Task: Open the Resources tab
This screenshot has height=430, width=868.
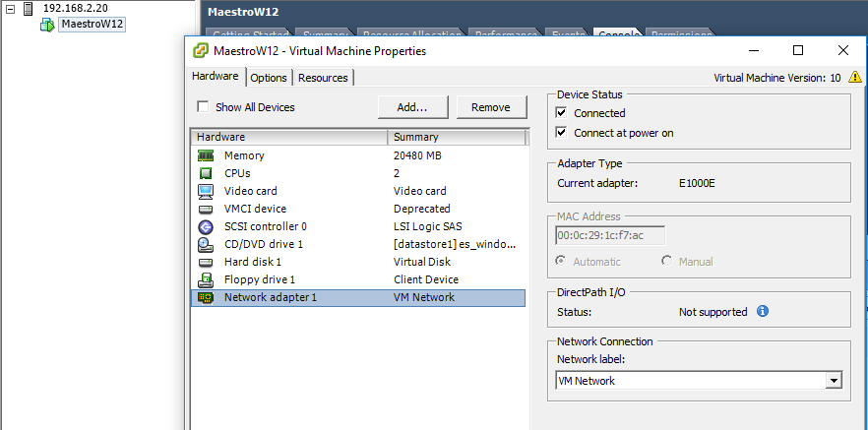Action: 323,78
